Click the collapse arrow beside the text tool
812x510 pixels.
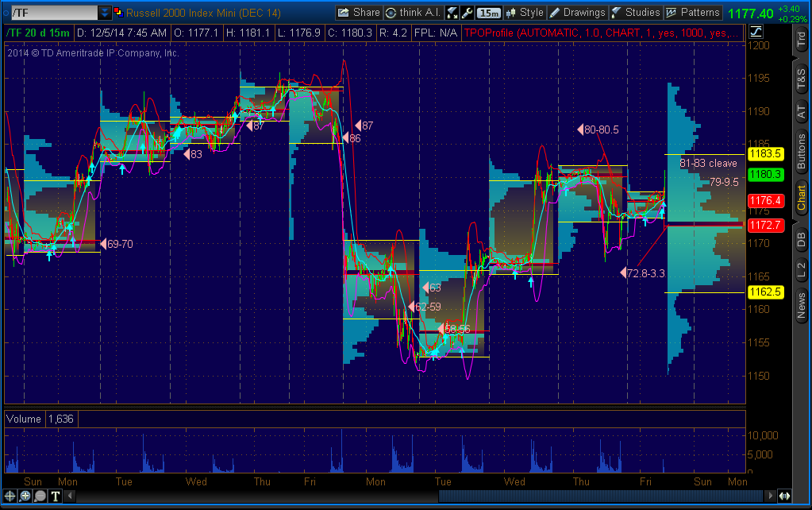[x=69, y=496]
